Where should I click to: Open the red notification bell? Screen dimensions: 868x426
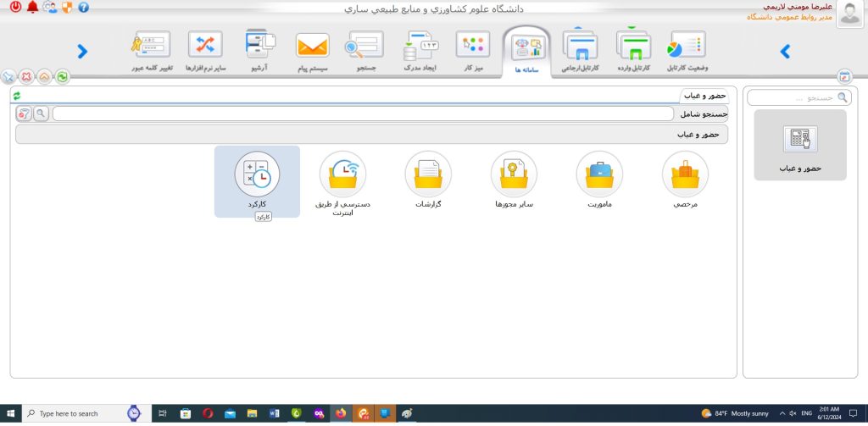(32, 8)
